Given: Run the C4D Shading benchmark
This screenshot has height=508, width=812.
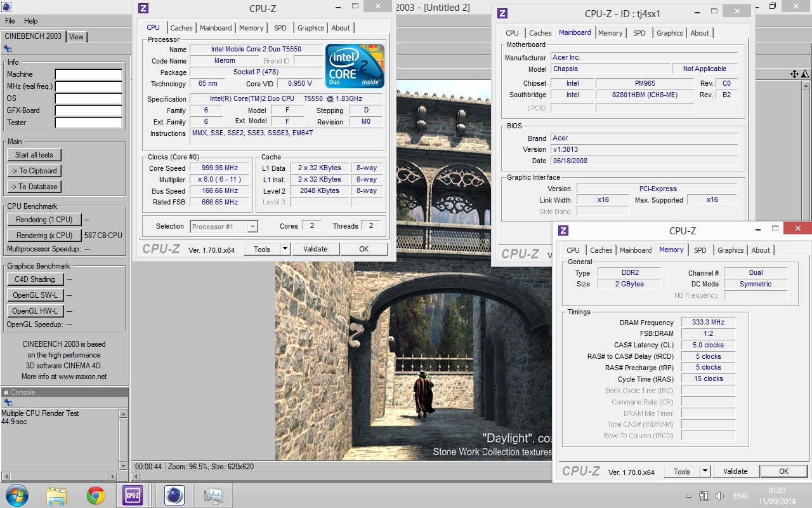Looking at the screenshot, I should [35, 279].
